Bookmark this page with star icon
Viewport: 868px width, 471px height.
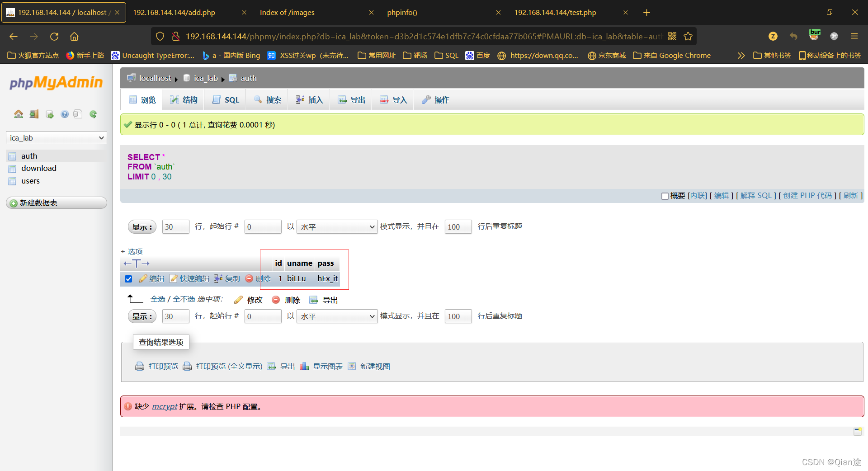688,37
